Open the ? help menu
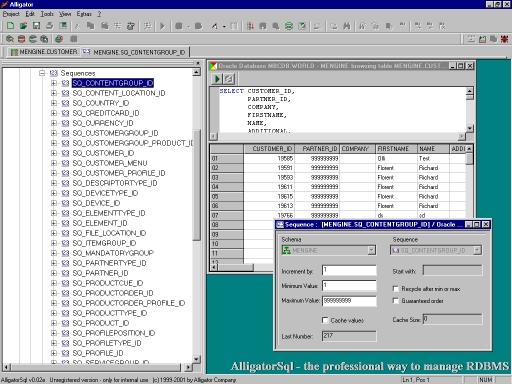Image resolution: width=512 pixels, height=384 pixels. coord(99,14)
